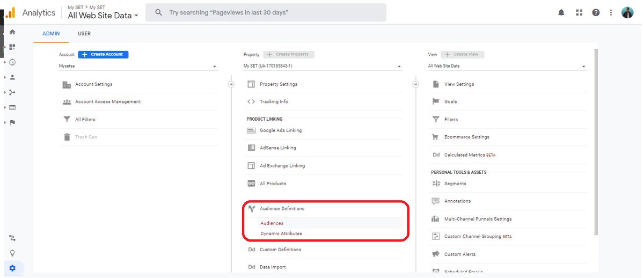Click the All Products link icon
Image resolution: width=644 pixels, height=278 pixels.
251,184
